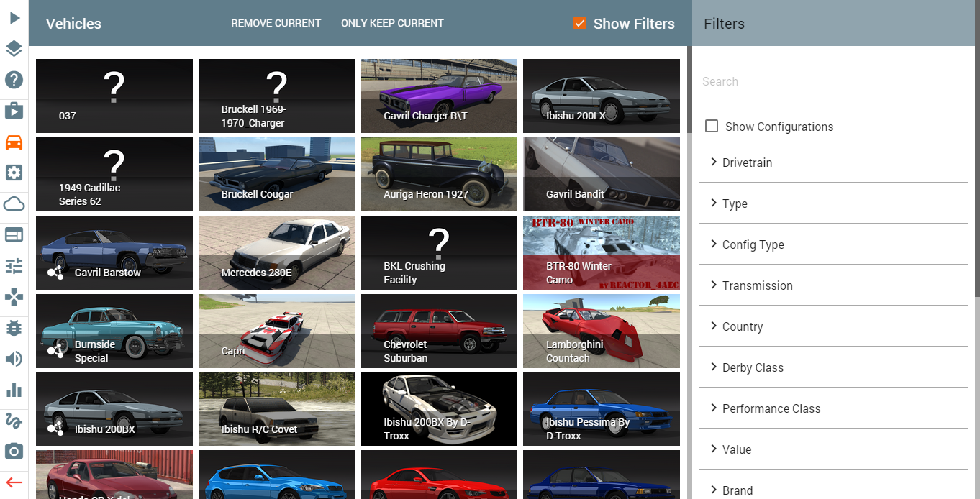Select the 037 vehicle tile
The height and width of the screenshot is (499, 980).
point(114,96)
